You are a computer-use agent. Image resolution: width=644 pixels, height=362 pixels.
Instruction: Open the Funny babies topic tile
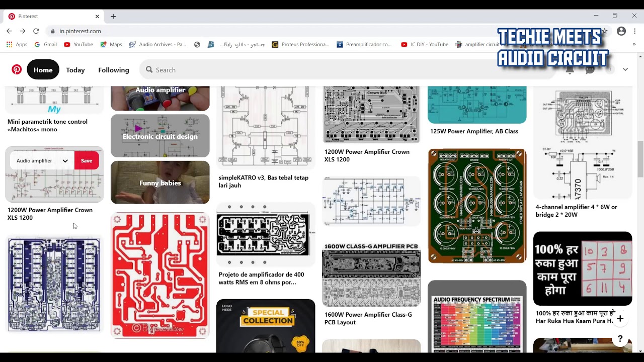(160, 183)
